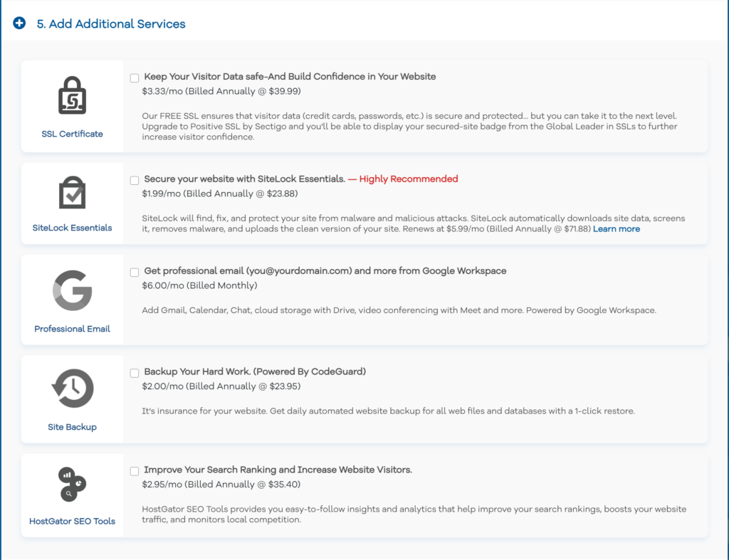Click the Add Gmail, Calendar, Chat description

tap(399, 310)
